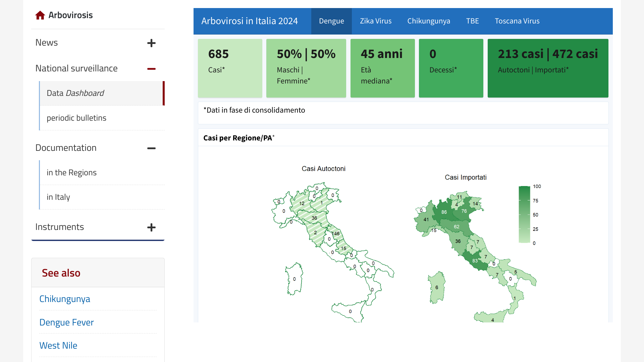Collapse National surveillance with the minus icon
644x362 pixels.
pyautogui.click(x=151, y=69)
